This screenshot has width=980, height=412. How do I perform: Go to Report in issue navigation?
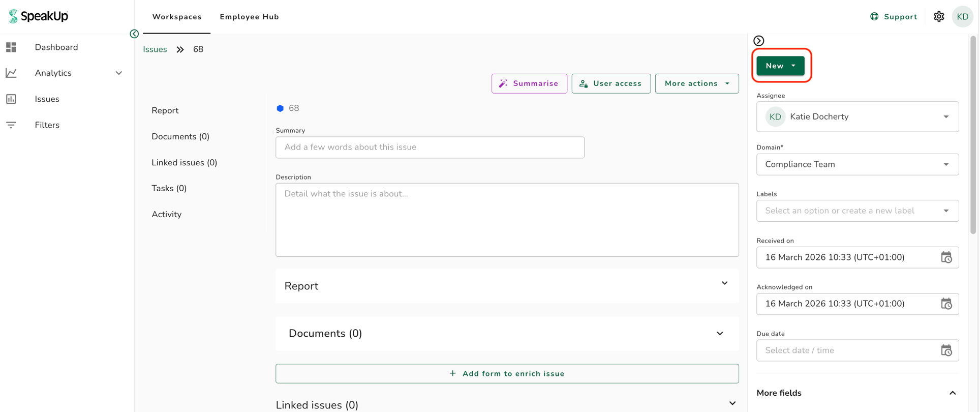click(x=165, y=110)
